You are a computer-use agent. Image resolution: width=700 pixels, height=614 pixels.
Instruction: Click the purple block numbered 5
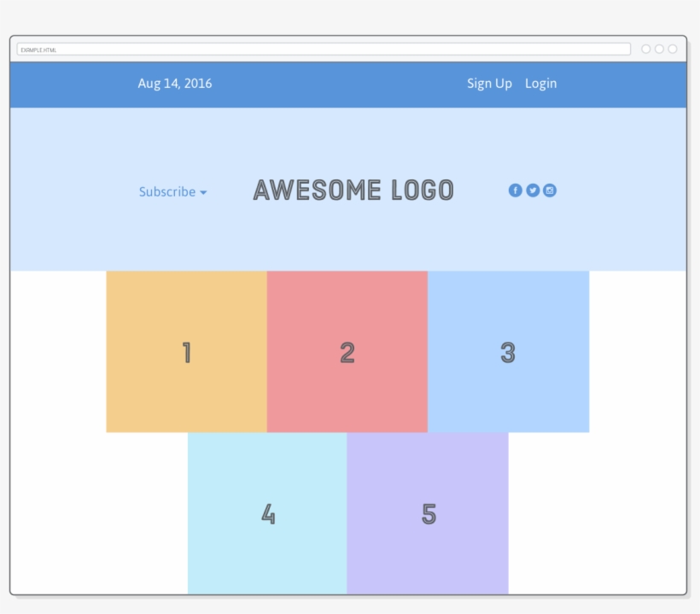coord(428,513)
